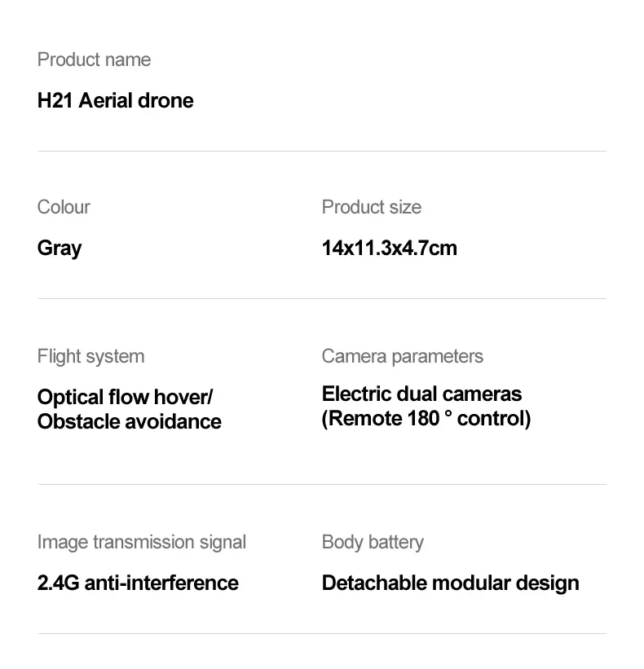The width and height of the screenshot is (644, 669).
Task: Click the Remote 180° control text
Action: click(426, 419)
